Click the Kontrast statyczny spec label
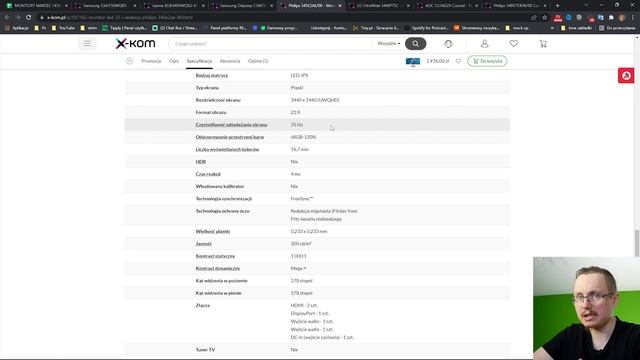Image resolution: width=640 pixels, height=360 pixels. click(215, 256)
